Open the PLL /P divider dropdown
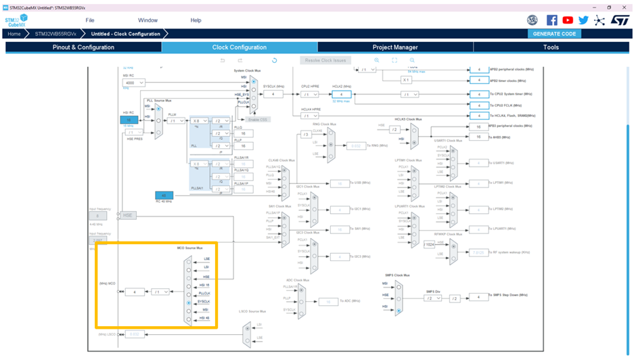This screenshot has height=364, width=636. 221,145
